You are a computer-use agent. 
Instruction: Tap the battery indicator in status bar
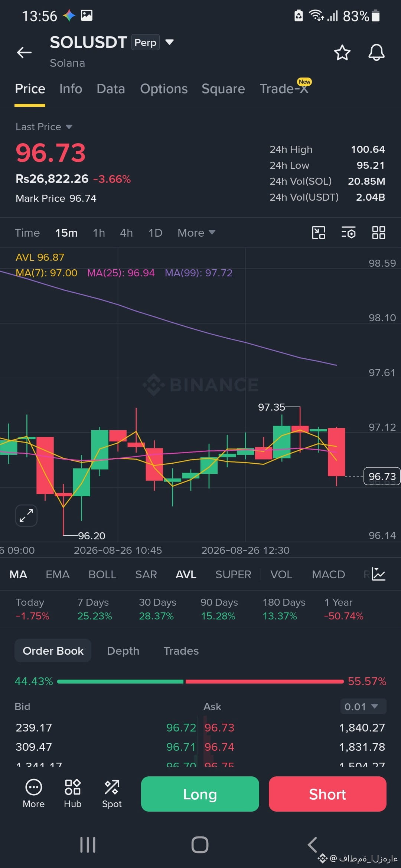[375, 16]
